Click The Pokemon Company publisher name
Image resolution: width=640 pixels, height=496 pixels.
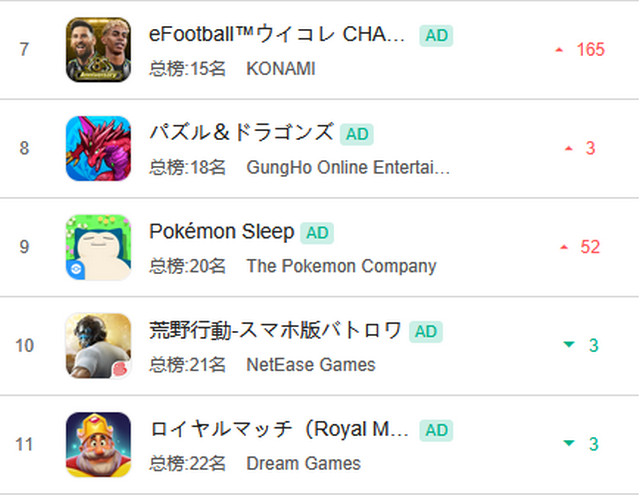click(x=341, y=267)
